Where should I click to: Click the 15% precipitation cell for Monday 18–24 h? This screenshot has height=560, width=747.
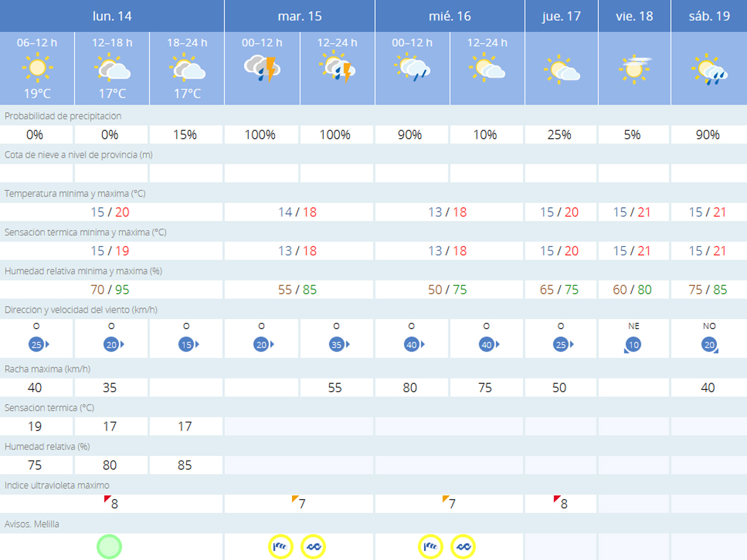click(186, 135)
